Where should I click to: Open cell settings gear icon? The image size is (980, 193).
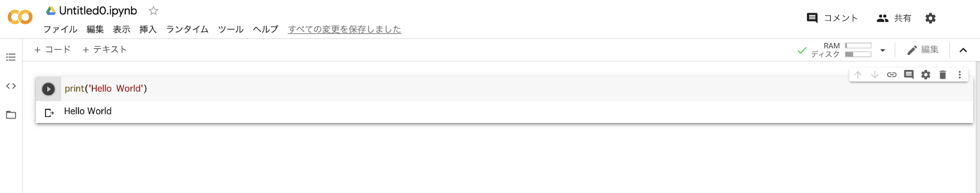click(x=926, y=75)
